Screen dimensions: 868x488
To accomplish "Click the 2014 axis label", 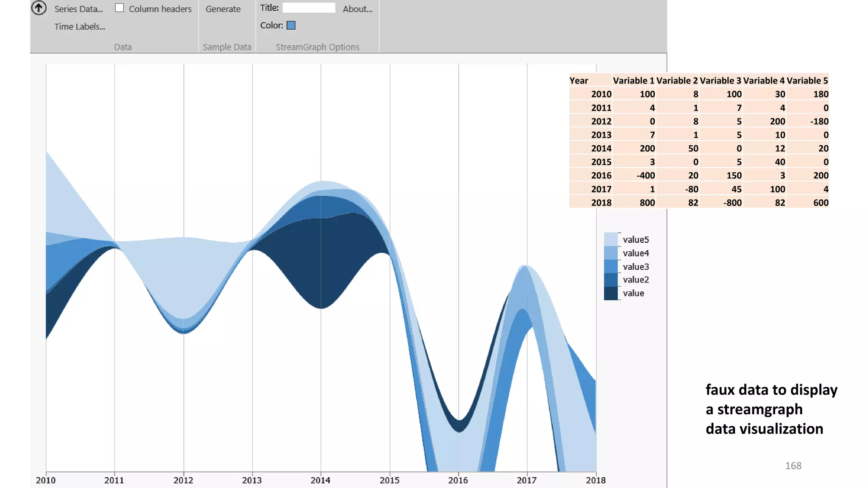I will point(320,480).
